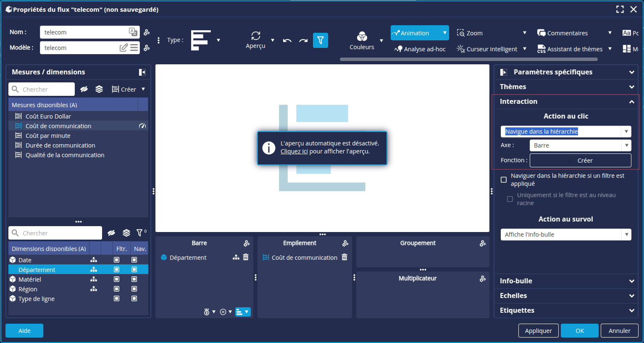Click the 'Cliquez ici' preview link
644x343 pixels.
pyautogui.click(x=294, y=151)
